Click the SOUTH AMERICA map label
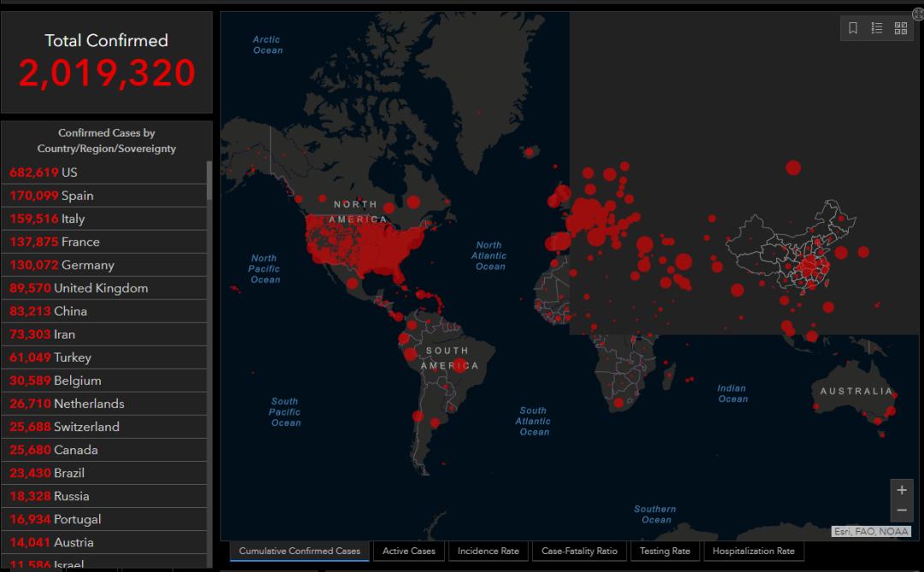 449,357
